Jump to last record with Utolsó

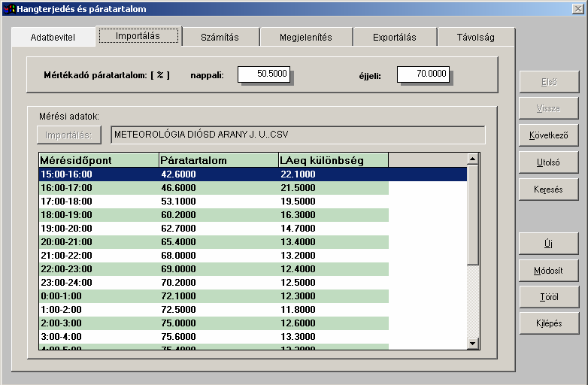(x=549, y=162)
